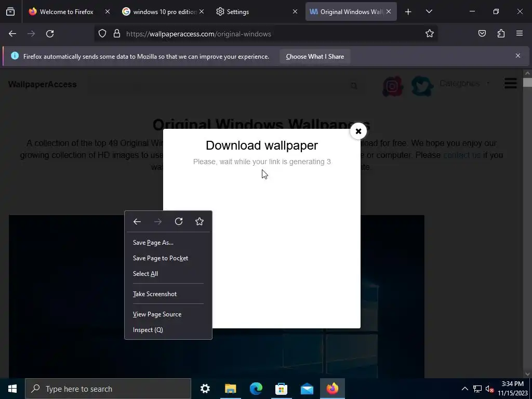Viewport: 532px width, 399px height.
Task: Click taskbar search box
Action: (x=108, y=389)
